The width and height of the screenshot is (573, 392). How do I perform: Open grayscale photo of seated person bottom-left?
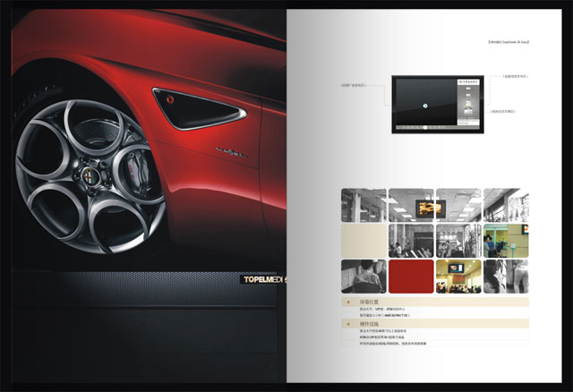coord(363,277)
